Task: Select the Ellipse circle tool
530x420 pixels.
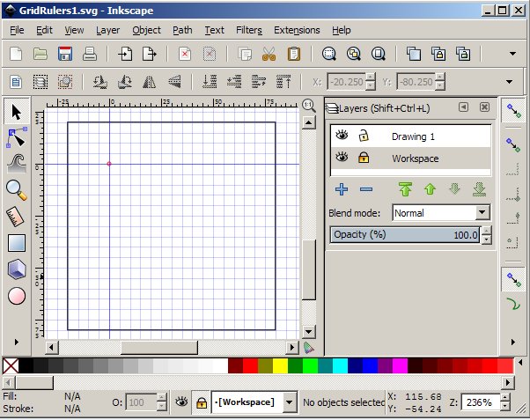Action: tap(16, 296)
